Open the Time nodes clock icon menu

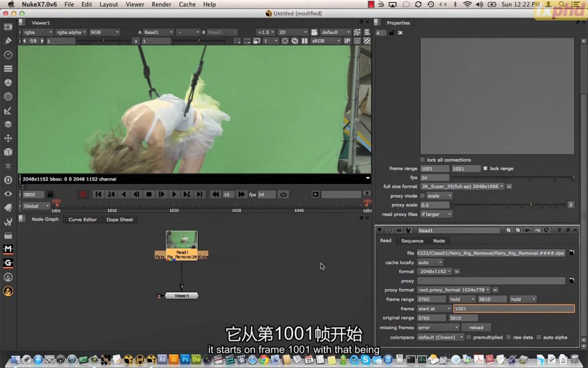click(8, 55)
